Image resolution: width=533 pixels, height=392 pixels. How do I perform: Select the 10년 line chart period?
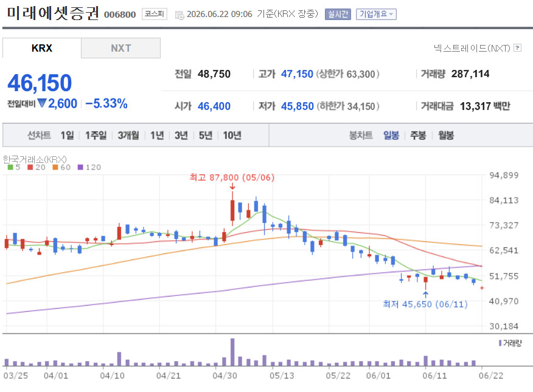tap(232, 136)
